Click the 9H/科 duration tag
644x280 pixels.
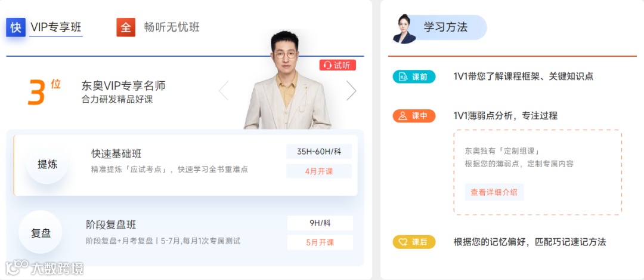[320, 223]
